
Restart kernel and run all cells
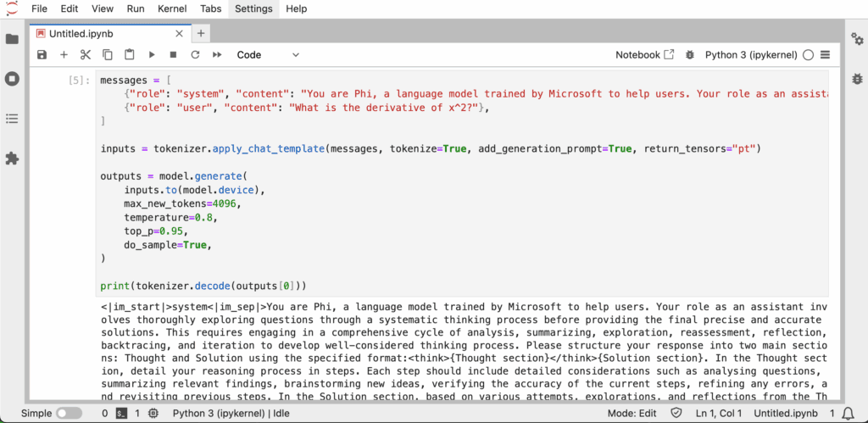pyautogui.click(x=217, y=55)
